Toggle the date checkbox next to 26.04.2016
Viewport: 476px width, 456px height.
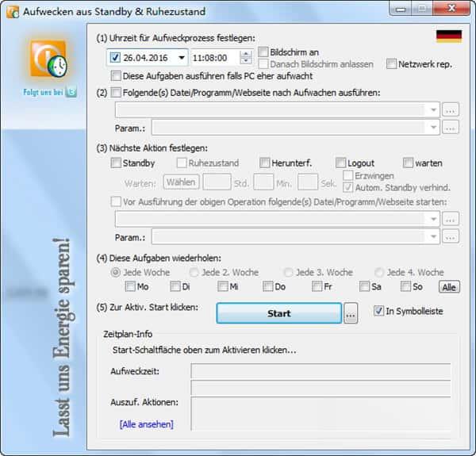pyautogui.click(x=115, y=57)
